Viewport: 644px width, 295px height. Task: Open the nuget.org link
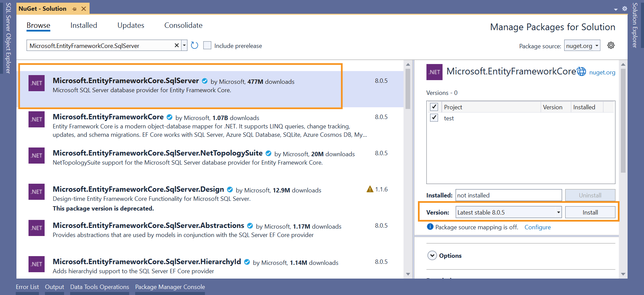602,72
